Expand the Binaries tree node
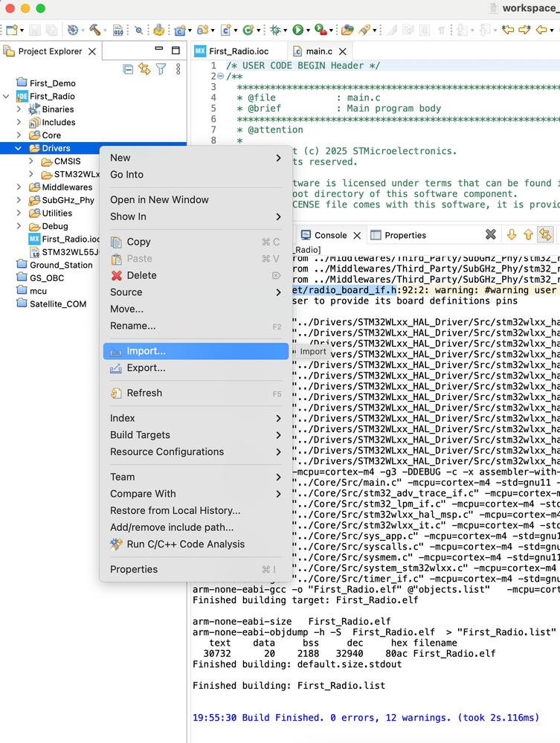 19,109
